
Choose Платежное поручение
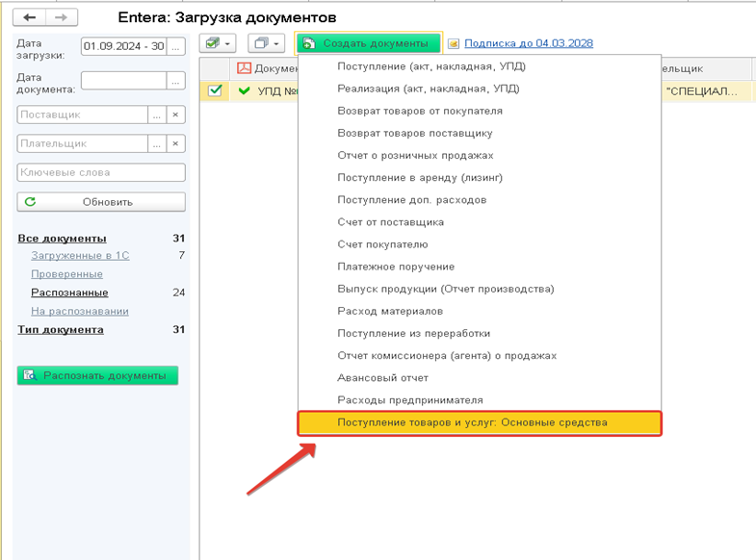click(480, 267)
